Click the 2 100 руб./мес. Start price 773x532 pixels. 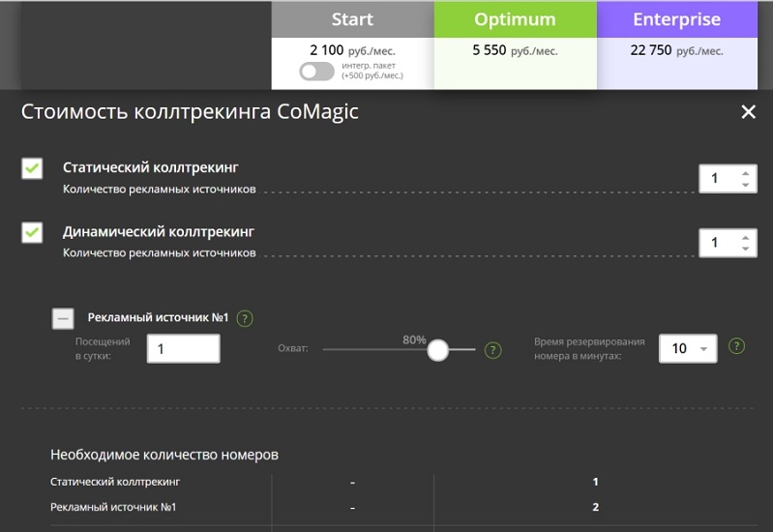[x=352, y=50]
